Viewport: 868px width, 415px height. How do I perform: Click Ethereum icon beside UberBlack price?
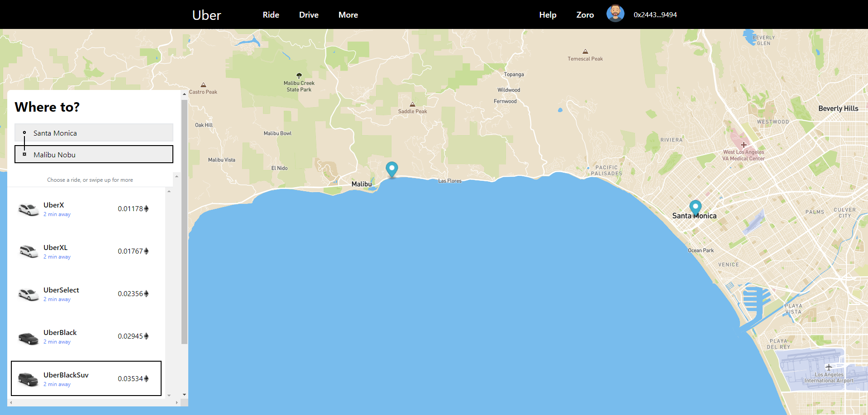pyautogui.click(x=146, y=336)
